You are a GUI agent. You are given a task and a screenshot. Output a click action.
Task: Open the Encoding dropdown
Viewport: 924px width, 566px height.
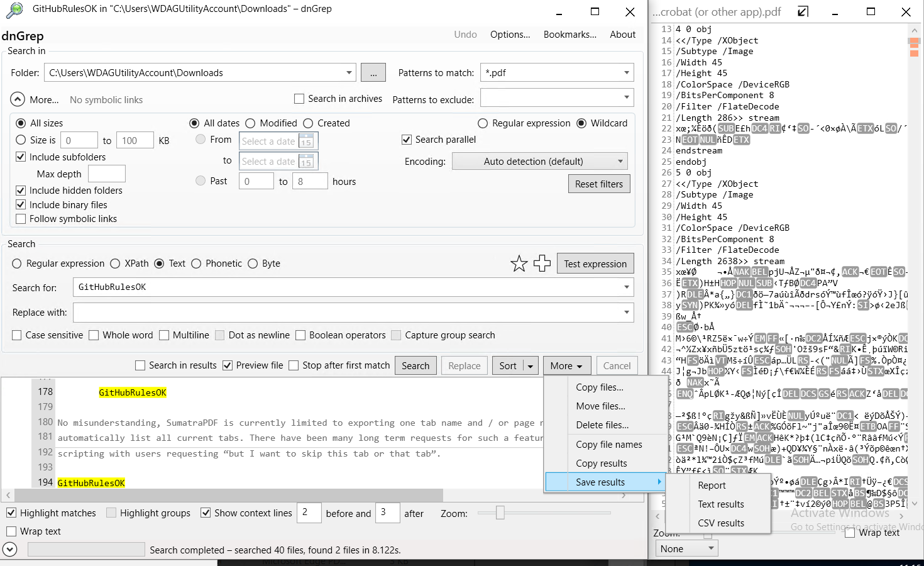pyautogui.click(x=539, y=161)
